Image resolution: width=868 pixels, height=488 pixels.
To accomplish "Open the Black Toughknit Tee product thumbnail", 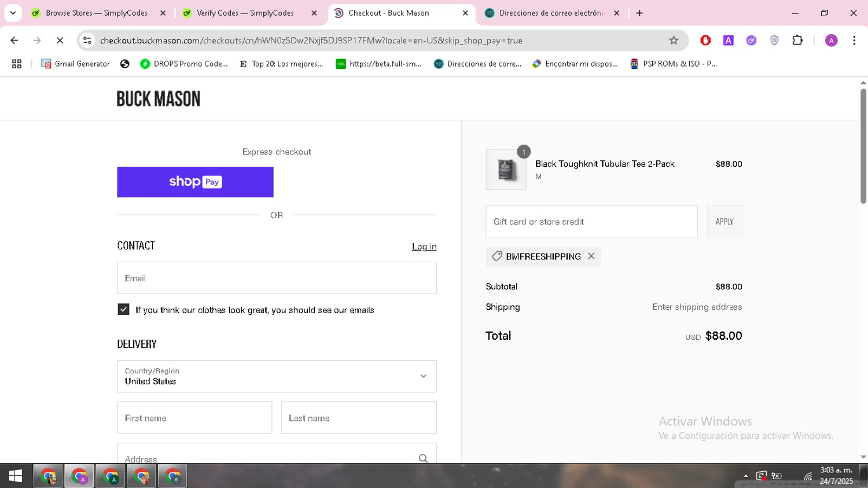I will pos(506,170).
